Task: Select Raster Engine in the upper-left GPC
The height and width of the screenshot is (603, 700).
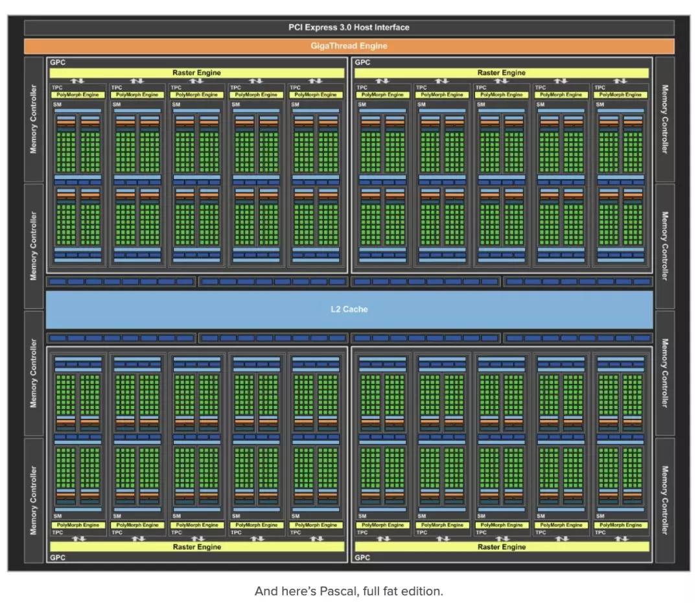Action: (x=197, y=73)
